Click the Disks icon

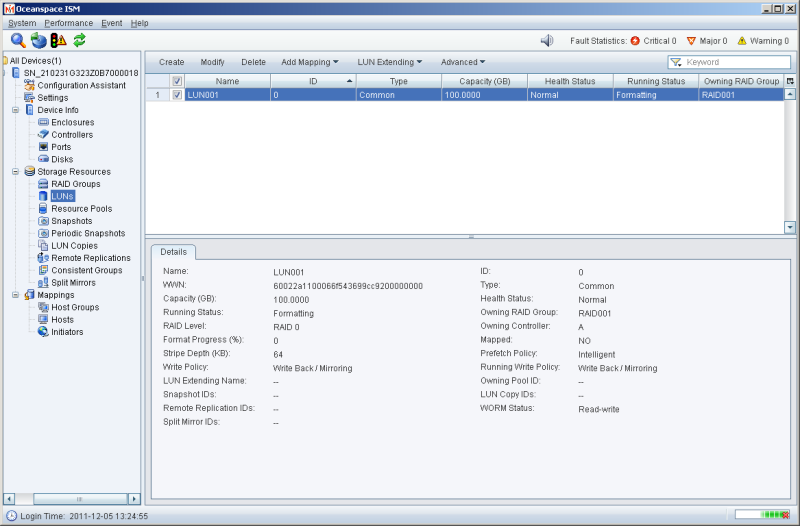[43, 159]
